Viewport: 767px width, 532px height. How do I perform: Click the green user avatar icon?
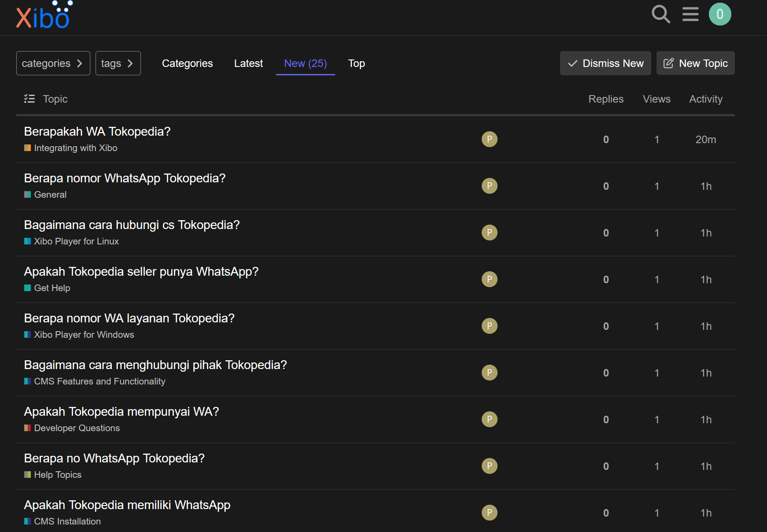(720, 15)
